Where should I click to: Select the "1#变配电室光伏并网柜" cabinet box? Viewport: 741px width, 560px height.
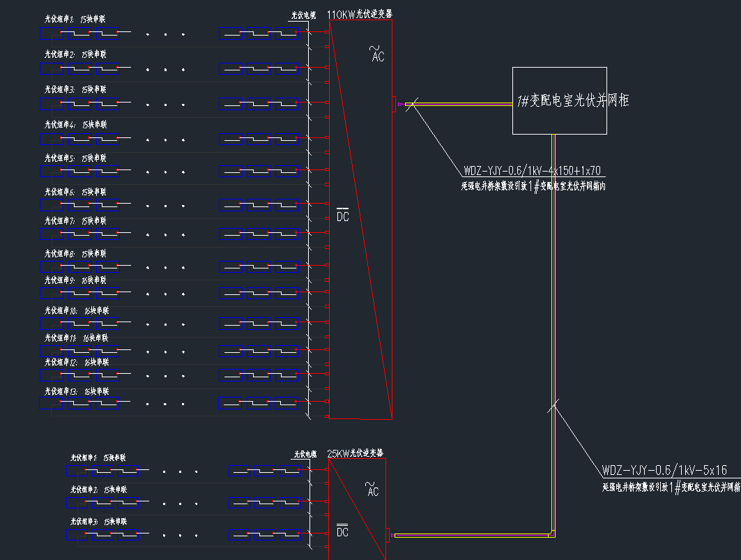point(559,100)
